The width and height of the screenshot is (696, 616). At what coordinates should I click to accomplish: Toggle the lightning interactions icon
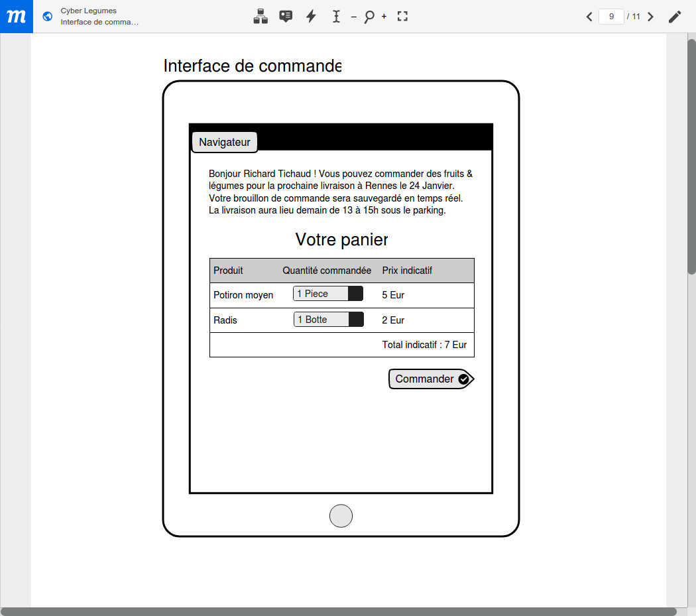311,17
